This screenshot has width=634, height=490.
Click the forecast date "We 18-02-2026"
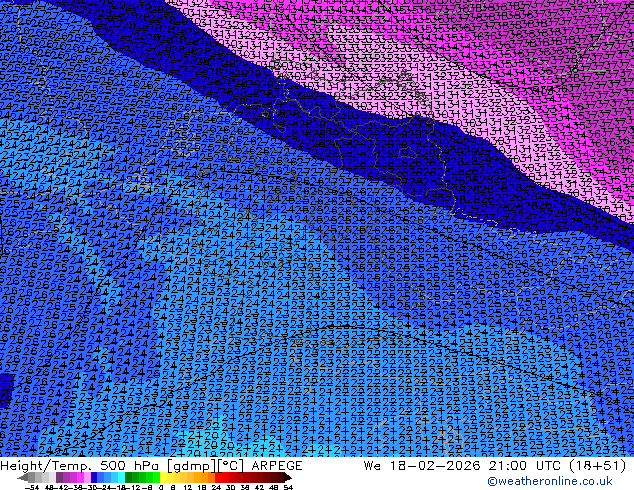(x=423, y=466)
